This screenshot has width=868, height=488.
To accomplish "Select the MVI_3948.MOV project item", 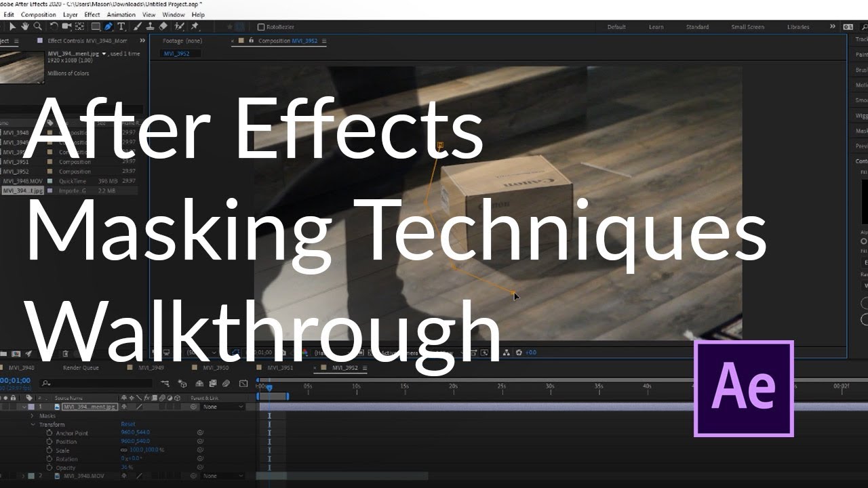I will pos(24,181).
